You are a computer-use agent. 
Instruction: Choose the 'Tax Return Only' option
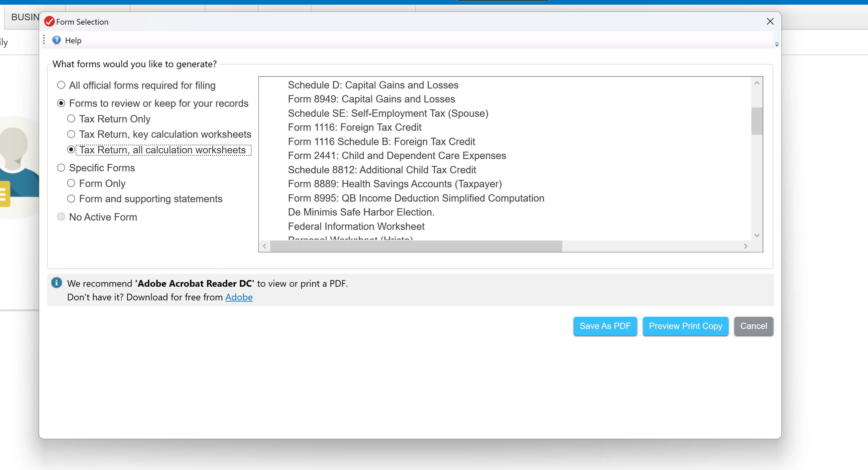tap(71, 119)
